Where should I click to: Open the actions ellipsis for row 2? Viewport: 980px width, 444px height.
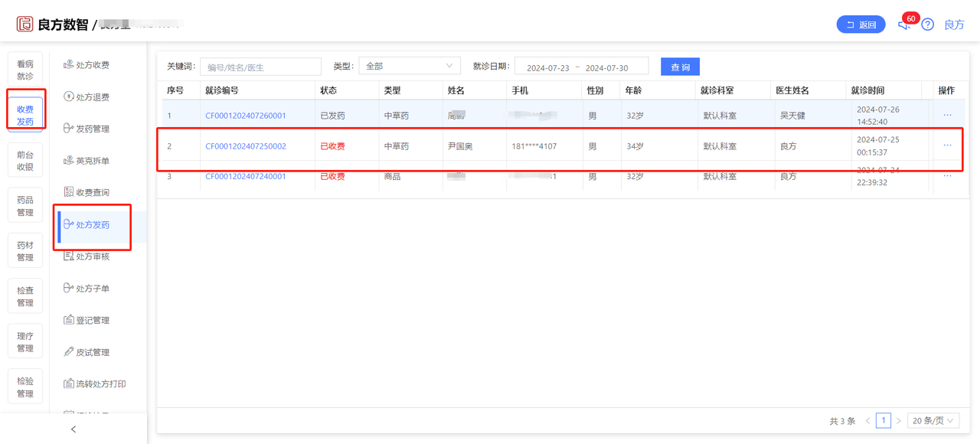pos(947,145)
